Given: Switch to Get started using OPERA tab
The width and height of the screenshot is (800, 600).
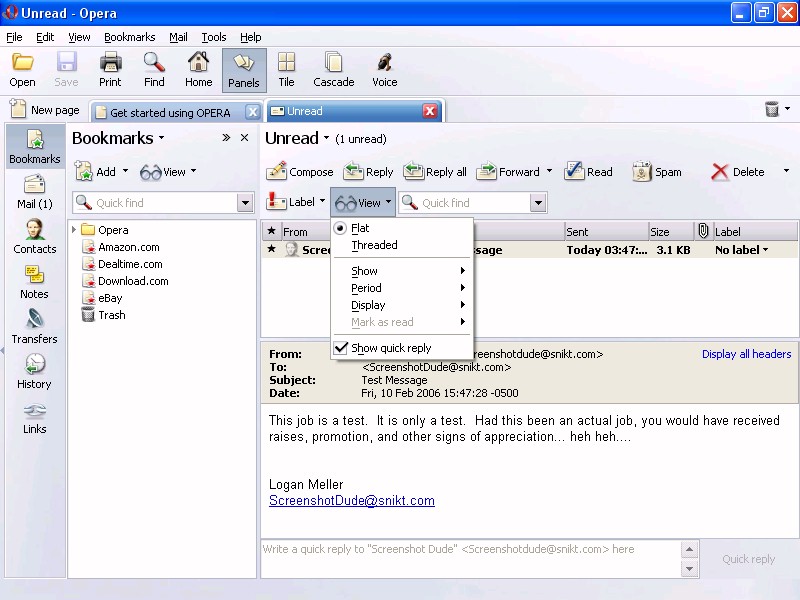Looking at the screenshot, I should pos(169,112).
